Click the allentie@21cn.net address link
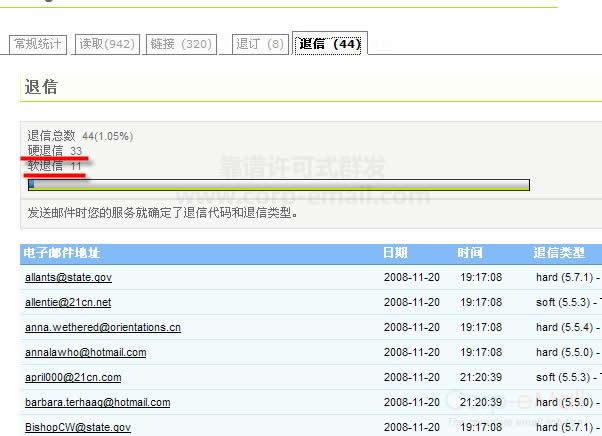 pos(68,302)
